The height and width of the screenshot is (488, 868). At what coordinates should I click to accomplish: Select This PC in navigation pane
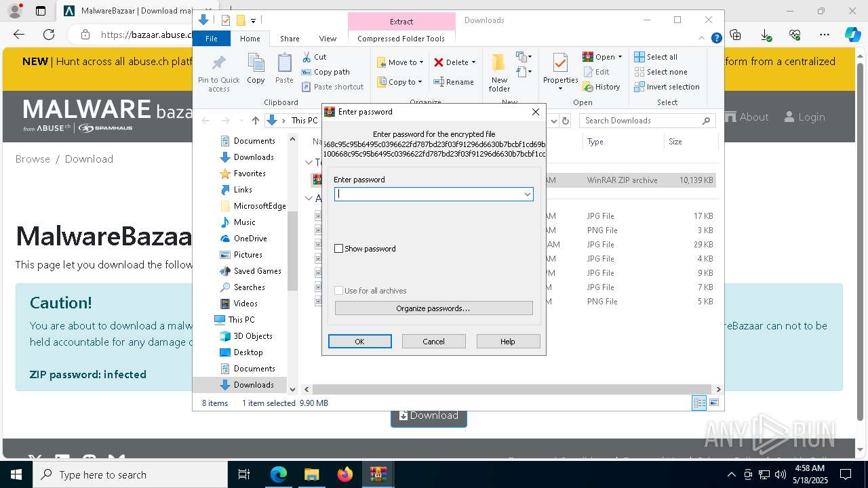(x=241, y=320)
